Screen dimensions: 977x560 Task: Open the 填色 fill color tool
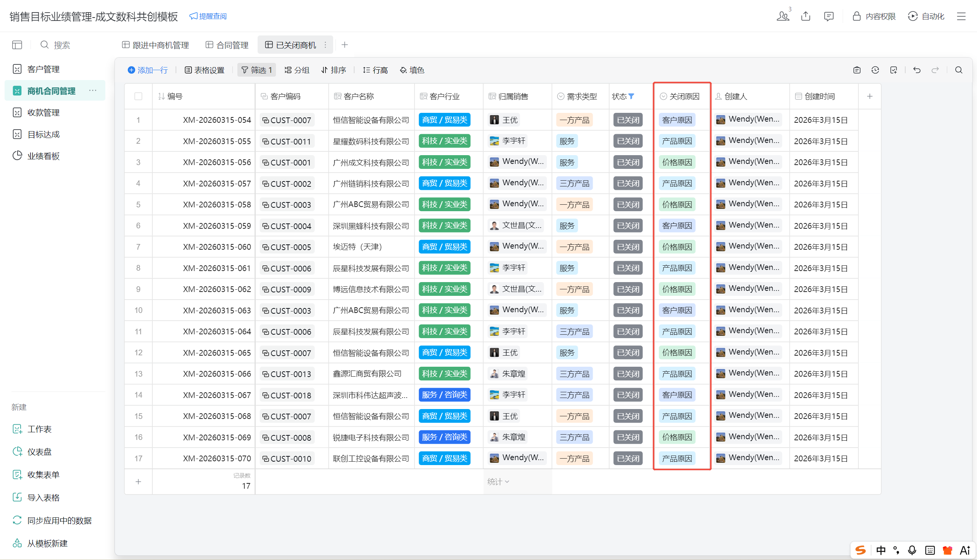click(412, 70)
